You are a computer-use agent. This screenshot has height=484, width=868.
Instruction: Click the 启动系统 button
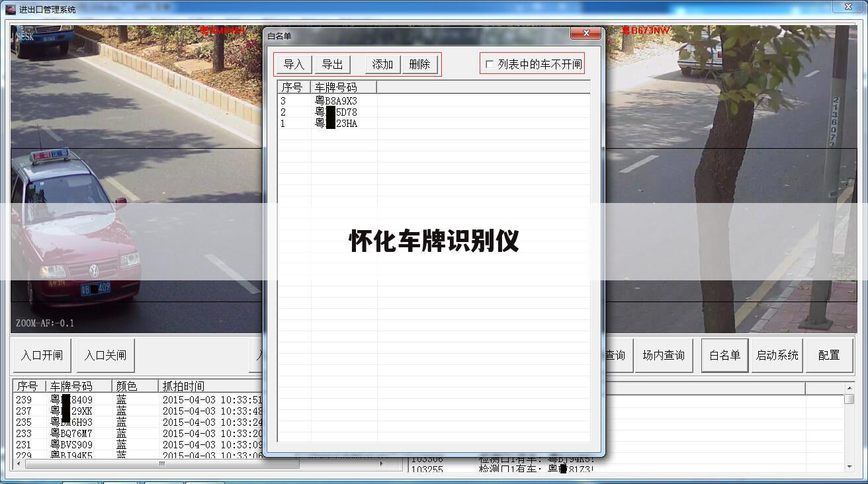click(777, 356)
